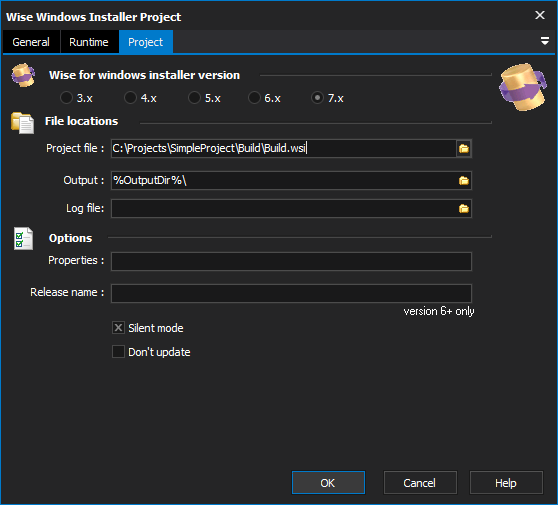Click the Options checklist icon
This screenshot has width=558, height=505.
(x=23, y=238)
